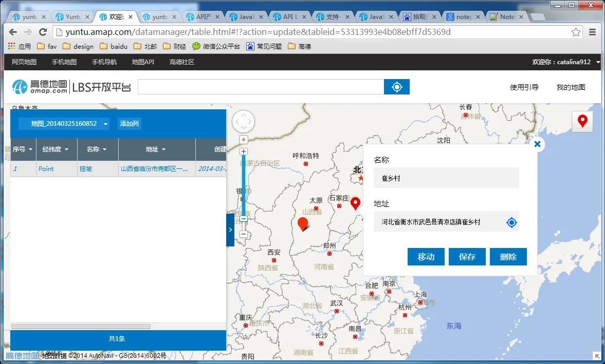Screen dimensions: 605x364
Task: Collapse the data table side panel
Action: pos(230,229)
